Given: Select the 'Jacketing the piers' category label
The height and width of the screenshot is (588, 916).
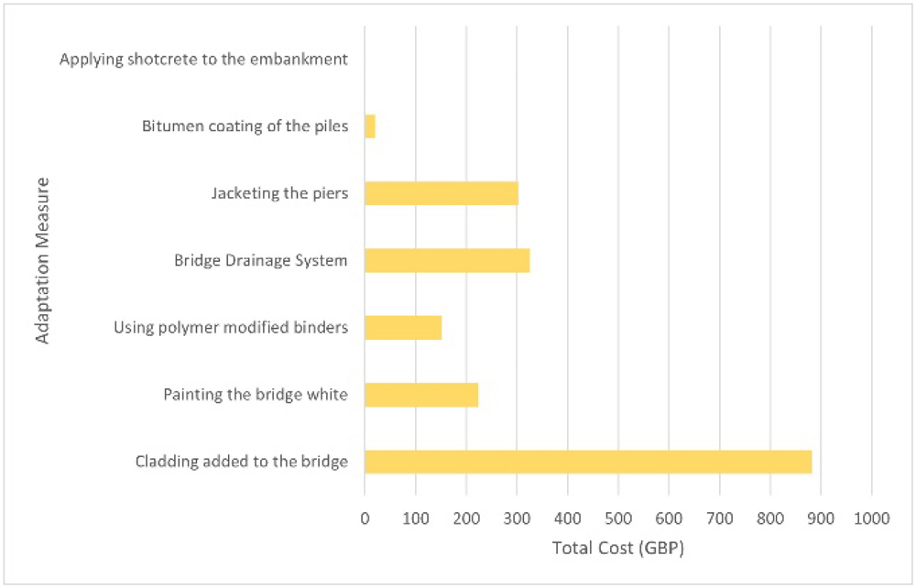Looking at the screenshot, I should pyautogui.click(x=279, y=193).
